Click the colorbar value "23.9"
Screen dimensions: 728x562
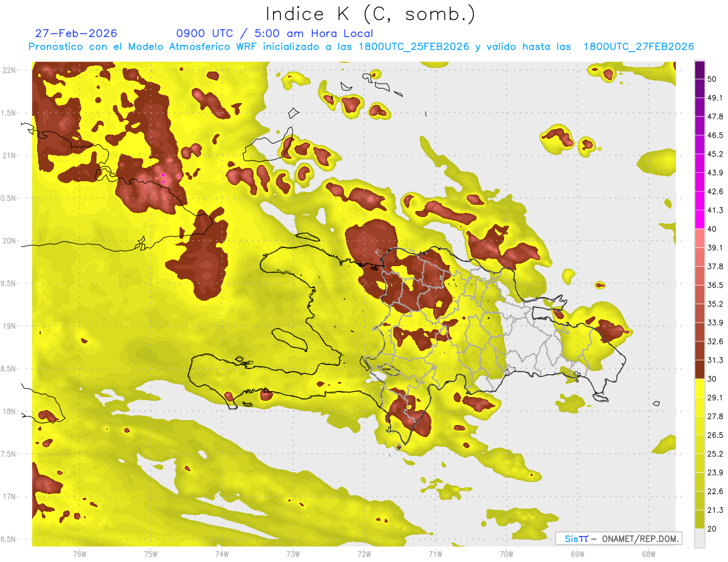[715, 473]
